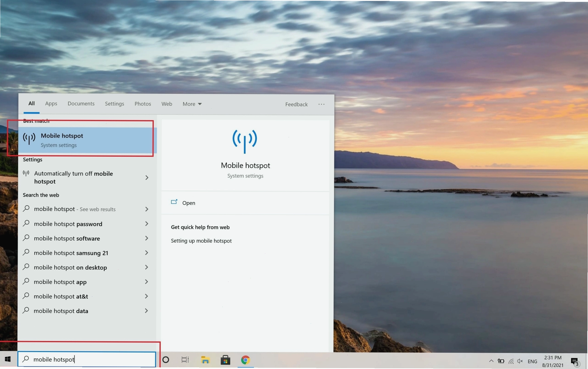Open Google Chrome from taskbar
Screen dimensions: 588x369
coord(245,360)
